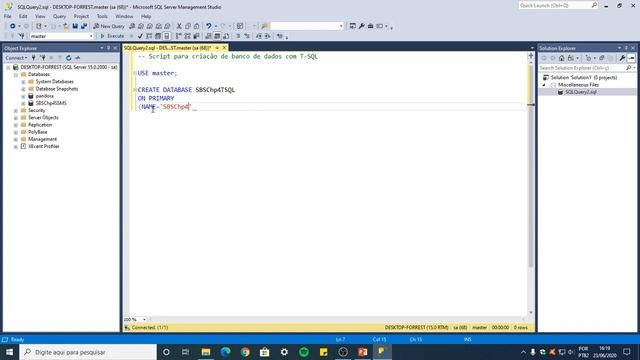
Task: Refresh the Object Explorer tree
Action: (69, 58)
